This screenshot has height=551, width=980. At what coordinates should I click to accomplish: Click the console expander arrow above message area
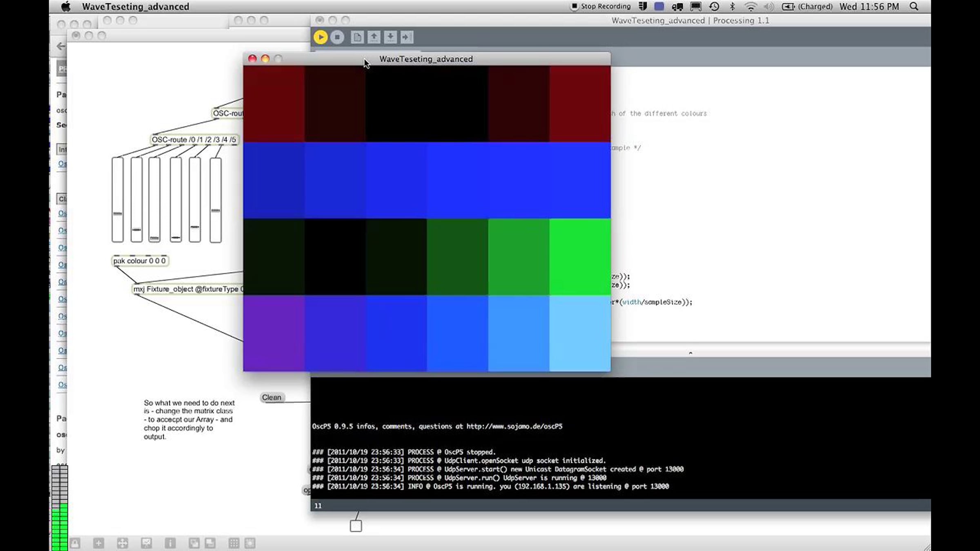click(x=690, y=353)
